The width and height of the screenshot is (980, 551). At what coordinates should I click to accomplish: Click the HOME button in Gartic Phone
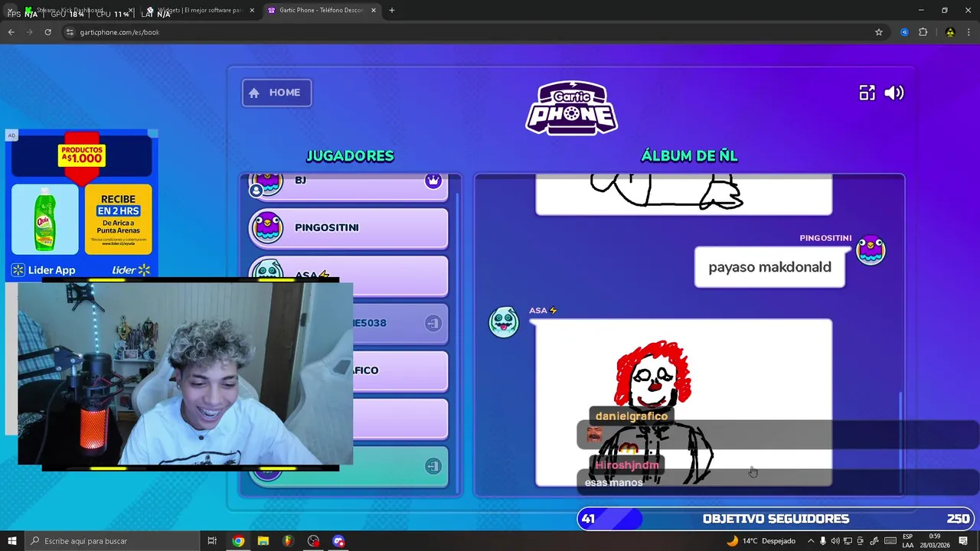point(276,93)
